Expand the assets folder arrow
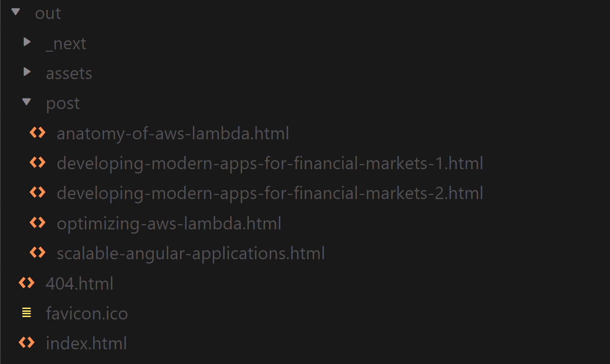The image size is (610, 364). [x=27, y=72]
